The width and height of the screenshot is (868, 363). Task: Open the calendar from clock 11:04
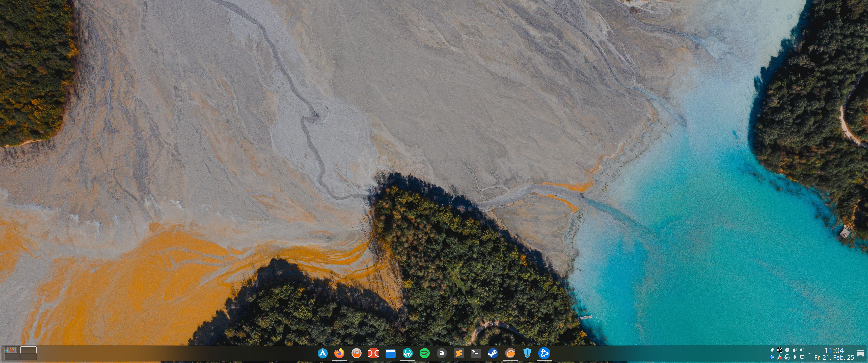(834, 351)
